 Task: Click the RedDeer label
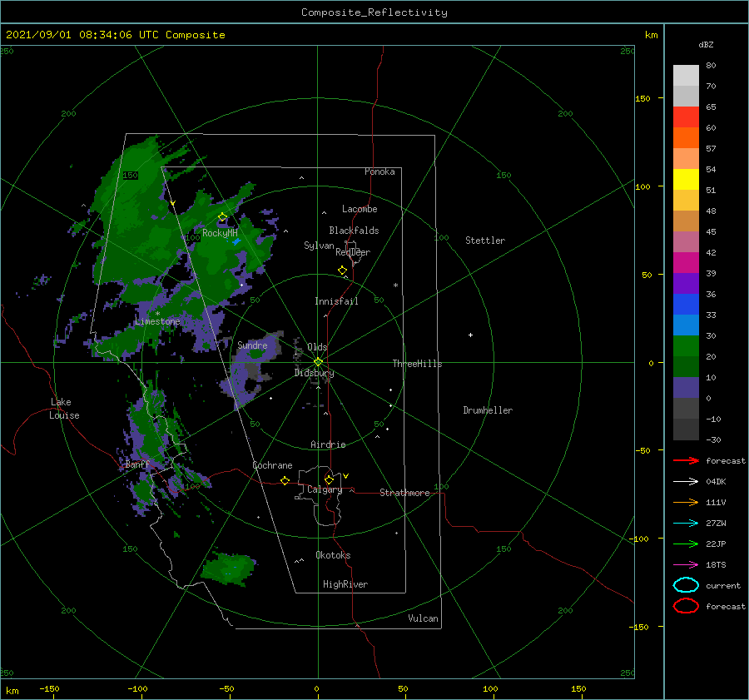tap(353, 252)
